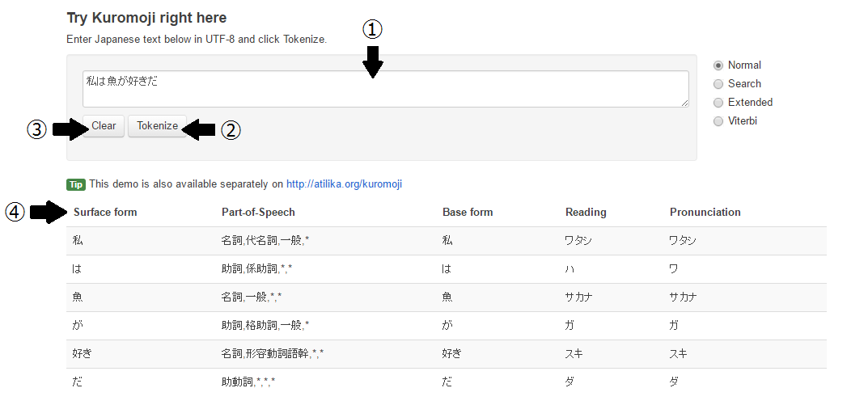This screenshot has width=868, height=405.
Task: Select surface form cell 魚
Action: click(x=78, y=297)
